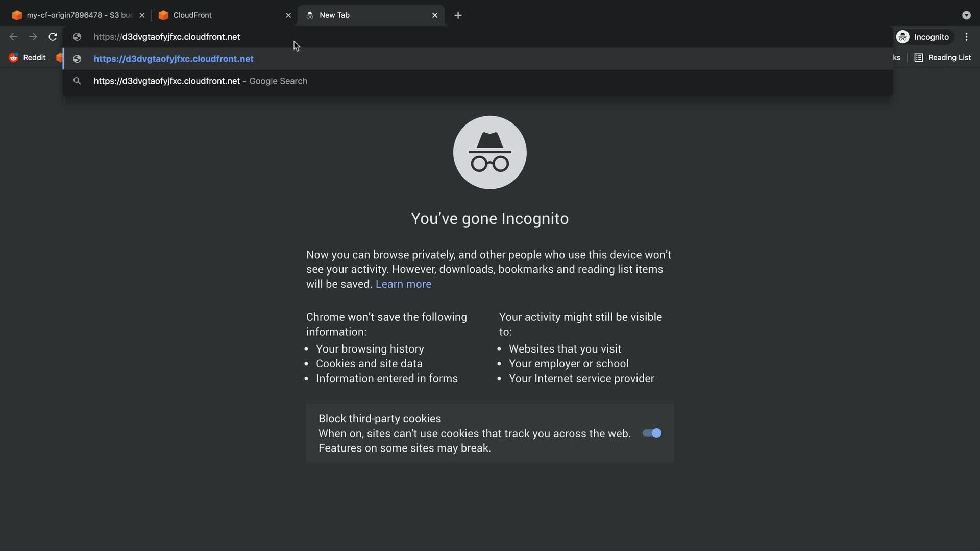Choose the Google Search suggestion row
Screen dimensions: 980x551
click(200, 81)
